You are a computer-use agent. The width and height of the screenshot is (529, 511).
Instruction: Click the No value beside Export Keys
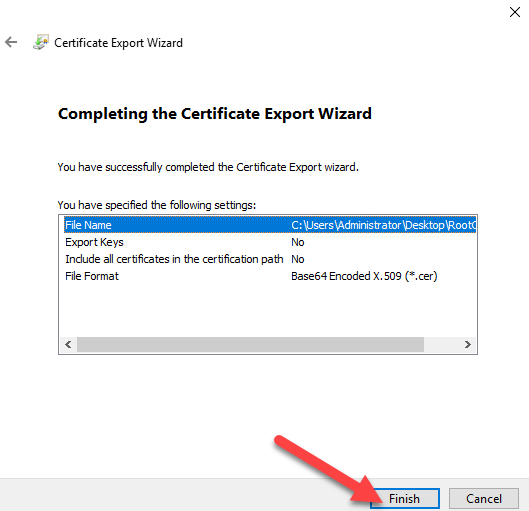[x=298, y=242]
